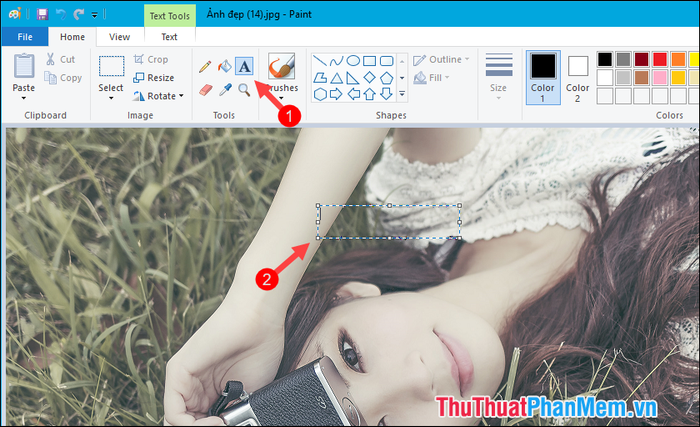Screen dimensions: 700x427
Task: Pick the black color swatch
Action: [605, 59]
